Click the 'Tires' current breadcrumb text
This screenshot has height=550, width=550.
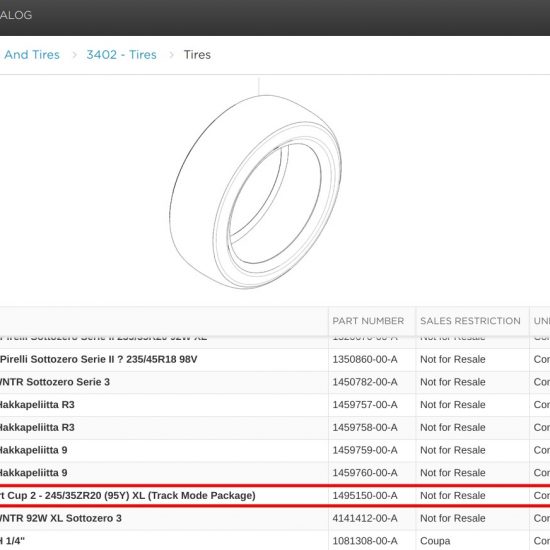point(197,55)
